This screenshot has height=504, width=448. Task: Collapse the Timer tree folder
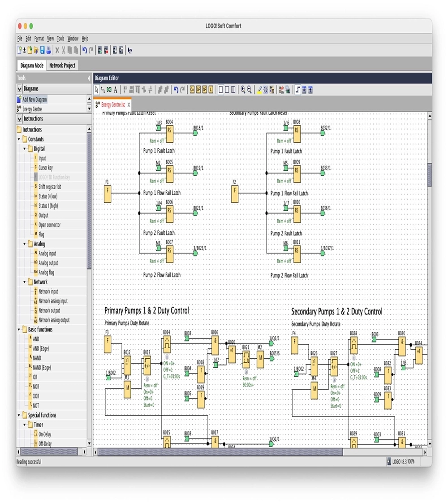tap(25, 425)
